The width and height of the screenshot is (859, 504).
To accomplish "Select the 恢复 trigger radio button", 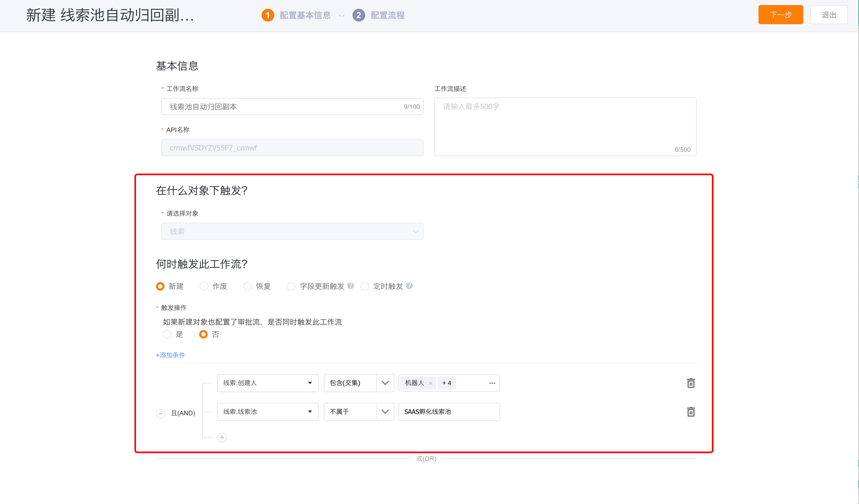I will (x=247, y=286).
